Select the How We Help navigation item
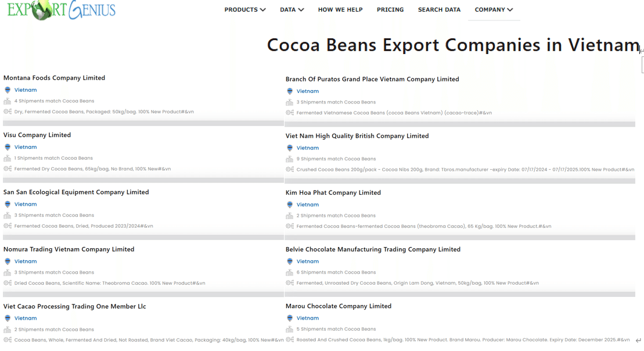The width and height of the screenshot is (644, 351). pyautogui.click(x=340, y=10)
